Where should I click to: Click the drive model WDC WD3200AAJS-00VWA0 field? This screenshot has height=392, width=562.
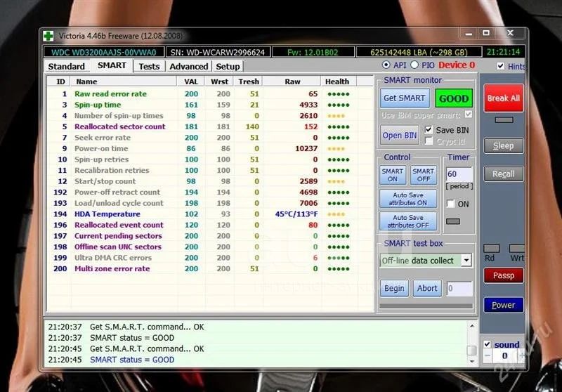(103, 52)
